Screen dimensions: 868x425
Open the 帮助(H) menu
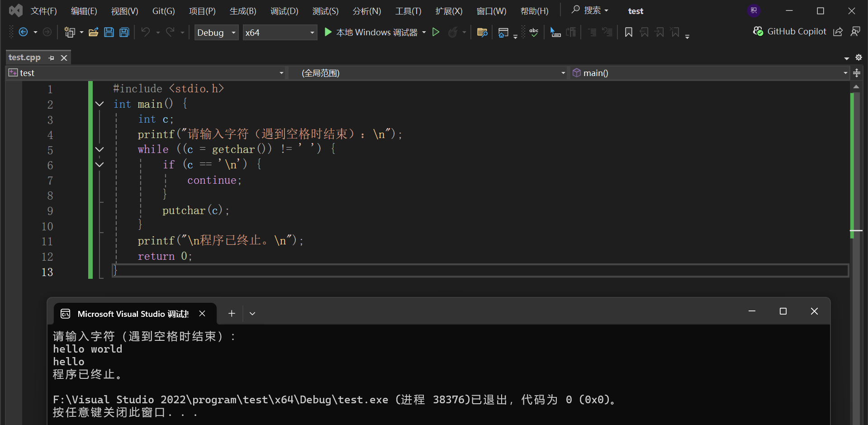click(x=535, y=11)
